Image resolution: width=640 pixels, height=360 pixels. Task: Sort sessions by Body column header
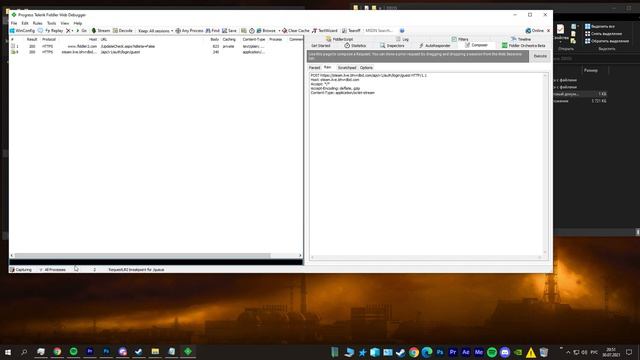[x=215, y=40]
